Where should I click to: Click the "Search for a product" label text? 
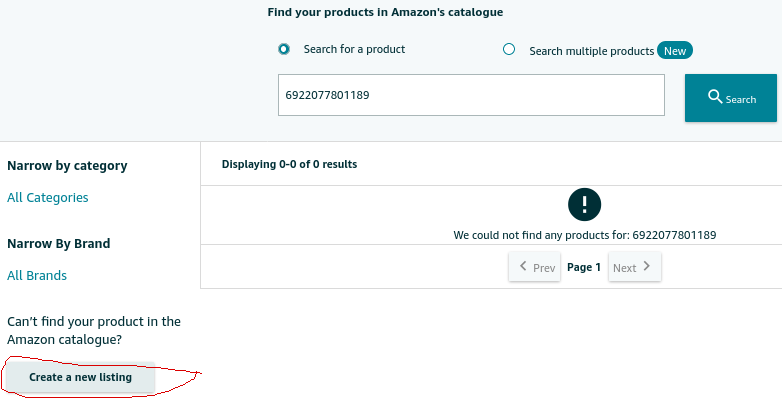pos(354,49)
